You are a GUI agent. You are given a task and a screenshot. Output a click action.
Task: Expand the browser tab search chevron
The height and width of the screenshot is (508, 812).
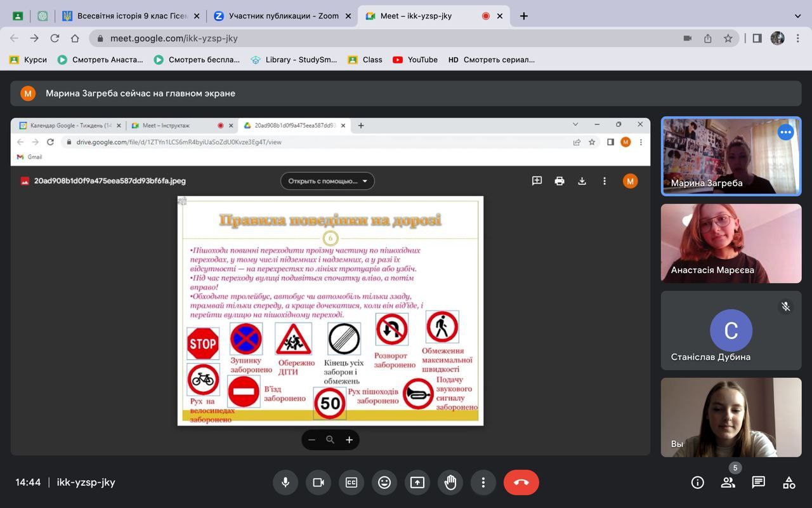click(x=797, y=16)
